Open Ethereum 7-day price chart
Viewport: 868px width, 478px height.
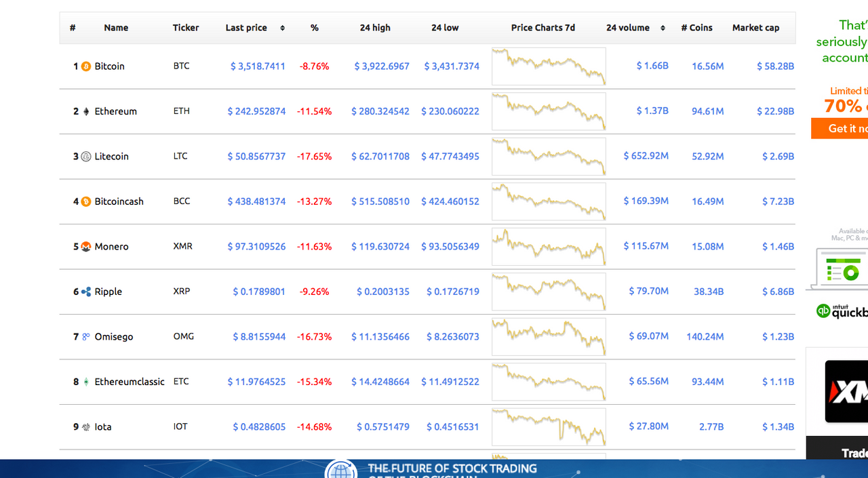(549, 111)
